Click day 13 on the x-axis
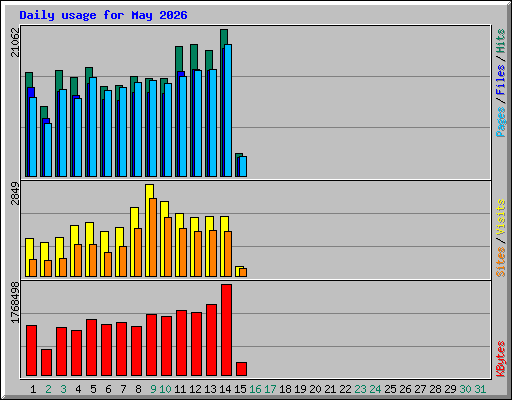 pyautogui.click(x=210, y=389)
